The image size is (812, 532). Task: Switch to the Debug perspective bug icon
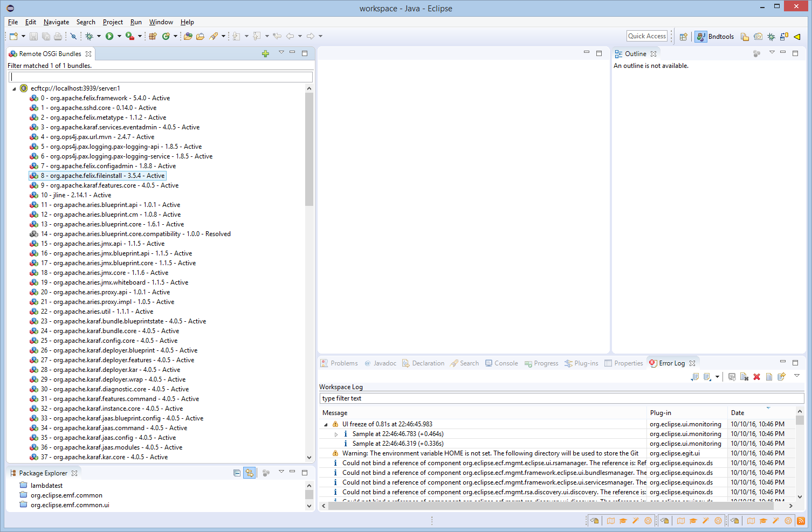point(772,37)
